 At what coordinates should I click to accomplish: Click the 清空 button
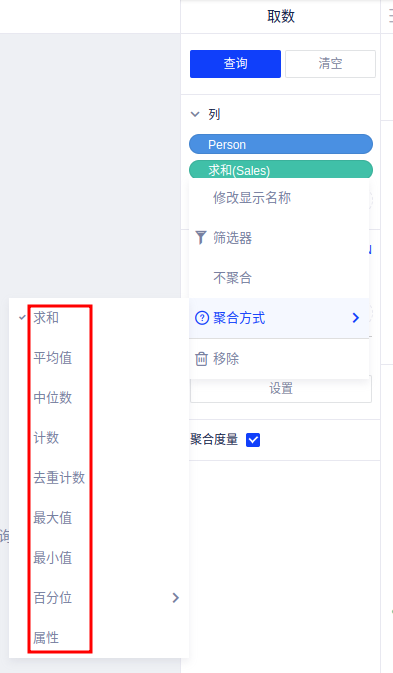click(x=330, y=64)
